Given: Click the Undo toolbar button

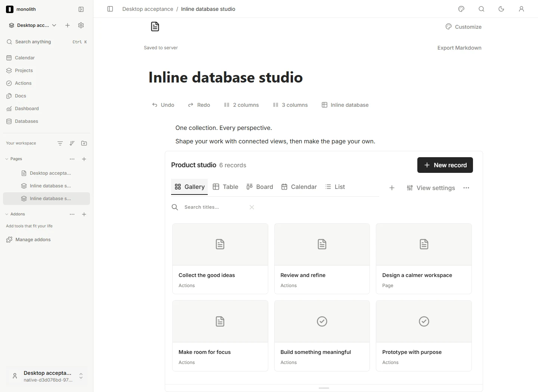Looking at the screenshot, I should click(x=163, y=105).
